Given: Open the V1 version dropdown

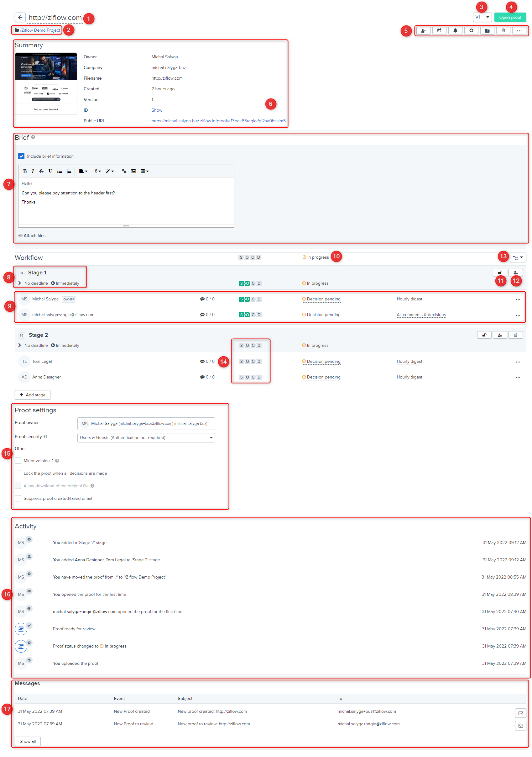Looking at the screenshot, I should [x=482, y=17].
